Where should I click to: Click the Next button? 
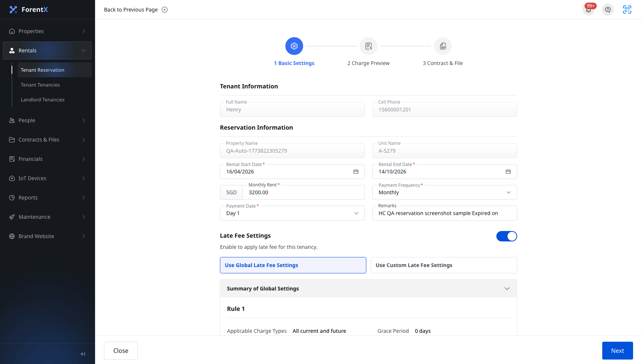pyautogui.click(x=617, y=351)
